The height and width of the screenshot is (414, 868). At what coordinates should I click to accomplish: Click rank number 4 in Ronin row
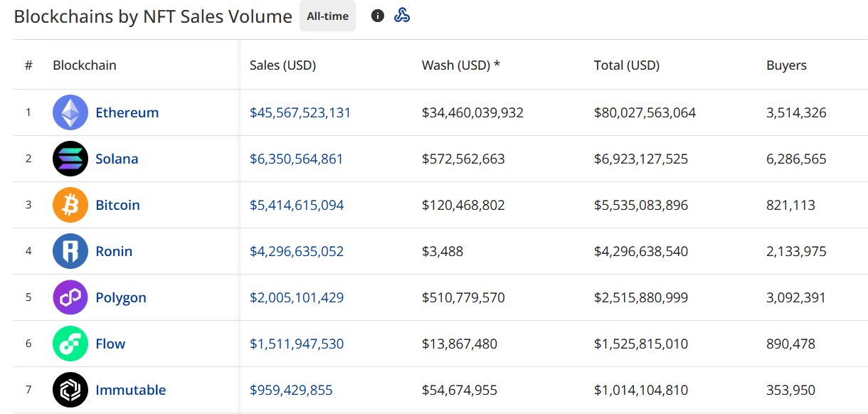tap(28, 251)
